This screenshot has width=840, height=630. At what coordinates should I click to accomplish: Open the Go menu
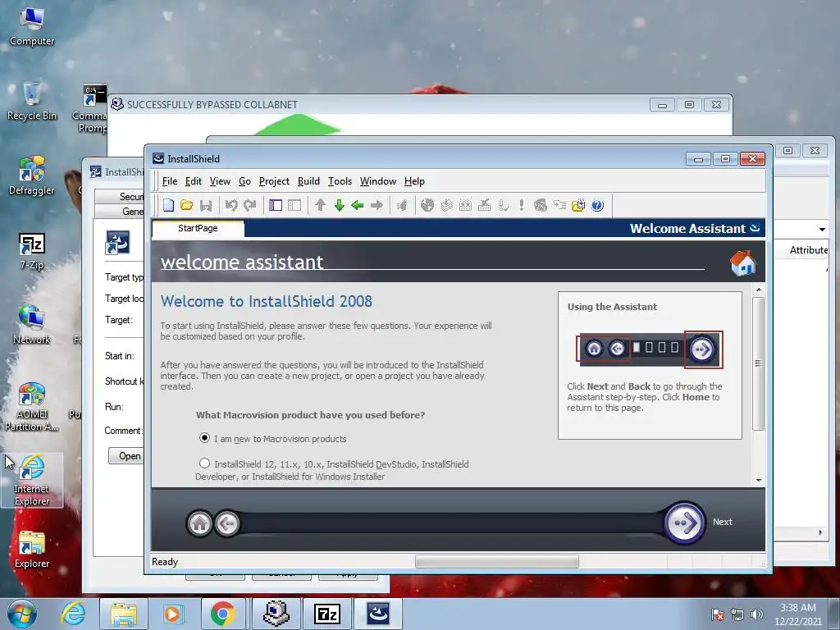[244, 181]
